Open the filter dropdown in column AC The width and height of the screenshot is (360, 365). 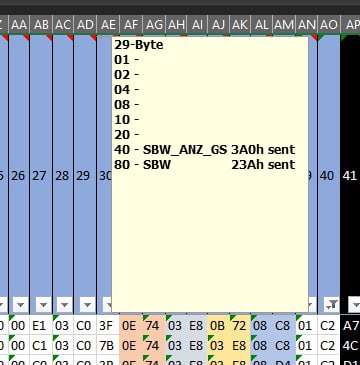[x=65, y=305]
